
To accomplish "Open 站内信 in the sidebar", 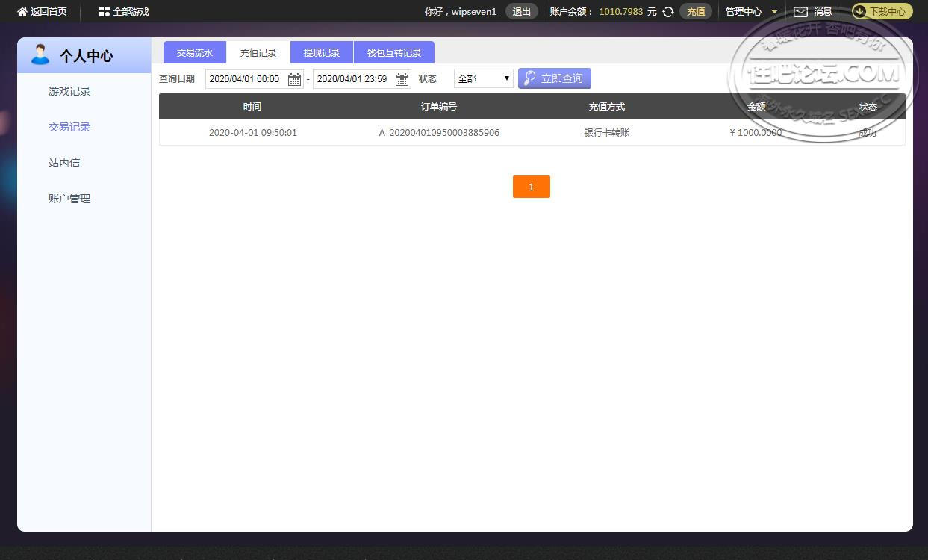I will pyautogui.click(x=64, y=163).
